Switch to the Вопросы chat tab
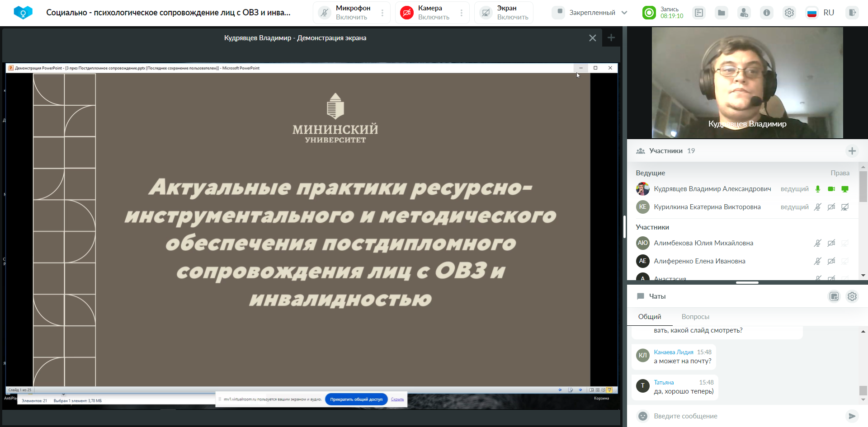 coord(695,317)
